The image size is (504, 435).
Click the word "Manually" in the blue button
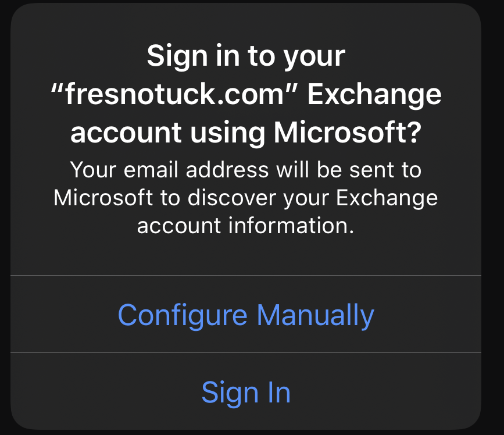coord(315,315)
